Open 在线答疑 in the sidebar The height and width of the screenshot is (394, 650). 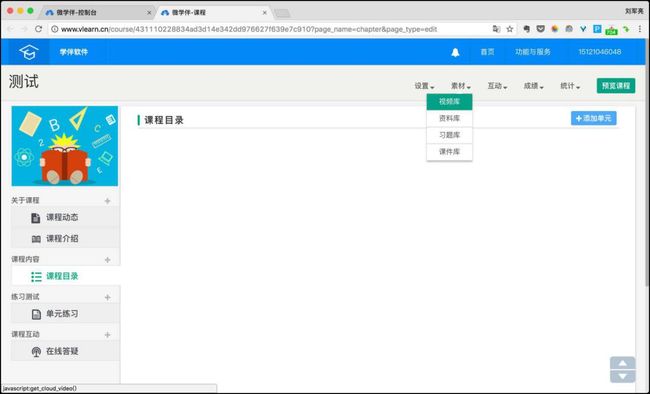pos(65,351)
